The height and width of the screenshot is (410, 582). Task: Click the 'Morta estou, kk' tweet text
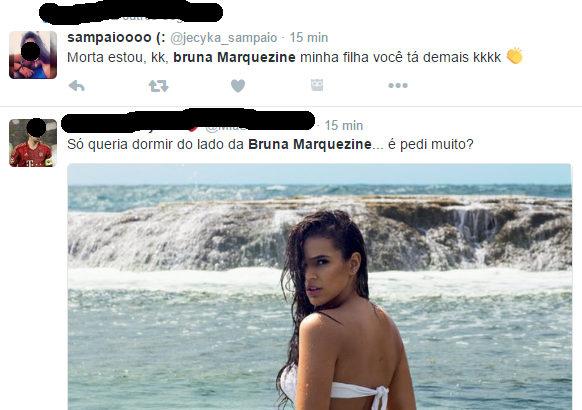click(x=118, y=58)
